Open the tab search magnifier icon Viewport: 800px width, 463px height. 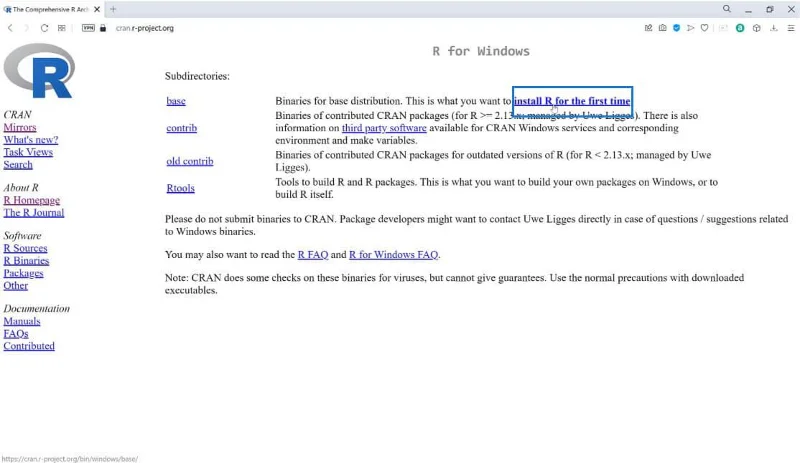[727, 9]
